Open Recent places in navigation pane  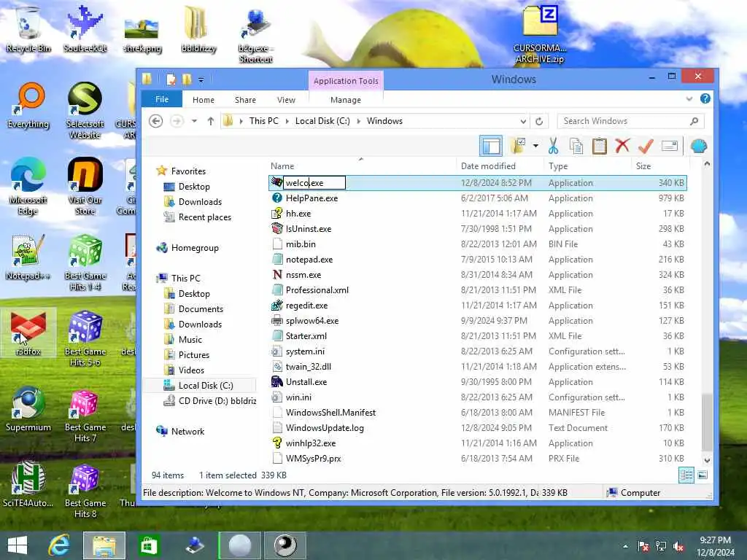(204, 217)
